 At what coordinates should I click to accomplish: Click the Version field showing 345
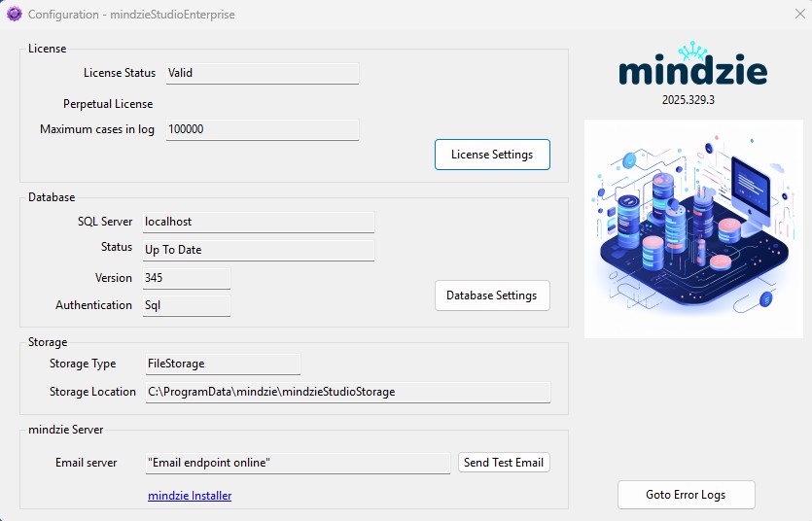(x=187, y=278)
